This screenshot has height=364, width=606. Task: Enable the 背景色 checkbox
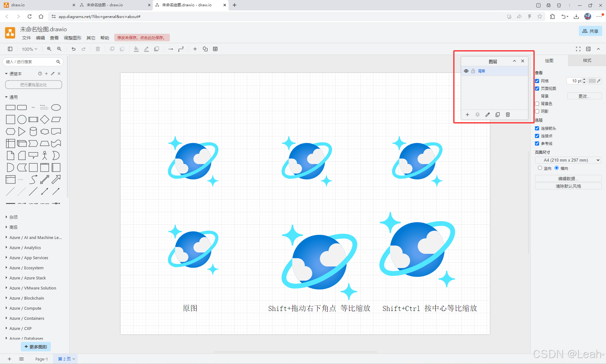pyautogui.click(x=537, y=104)
